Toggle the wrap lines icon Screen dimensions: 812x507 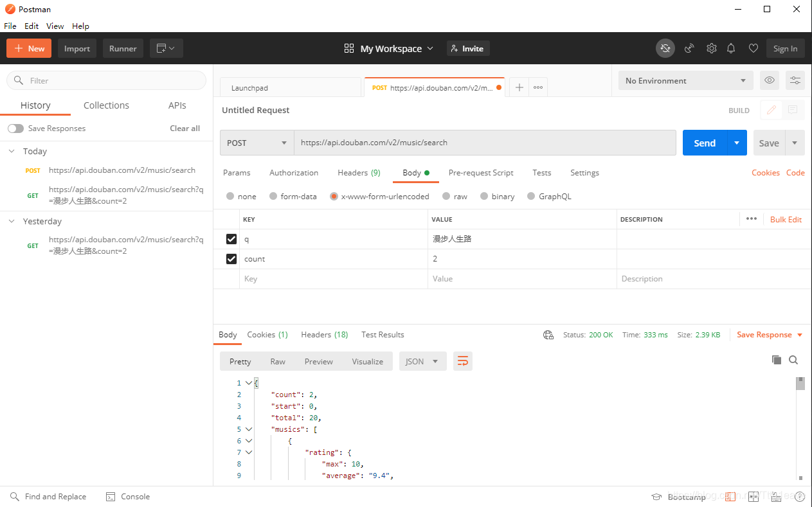462,361
